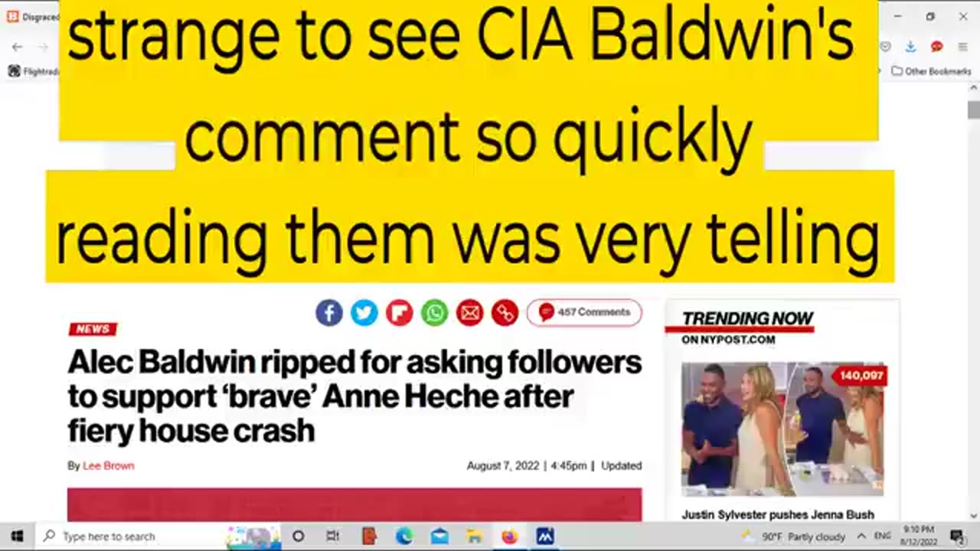Image resolution: width=980 pixels, height=551 pixels.
Task: Open the 457 Comments section
Action: click(584, 312)
